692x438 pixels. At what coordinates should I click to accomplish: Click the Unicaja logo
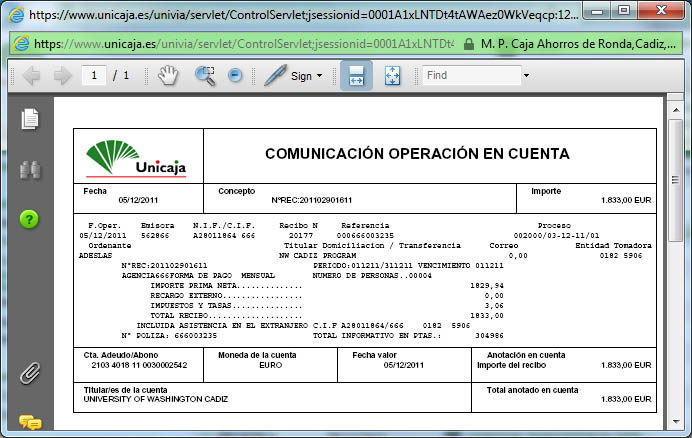[x=136, y=158]
